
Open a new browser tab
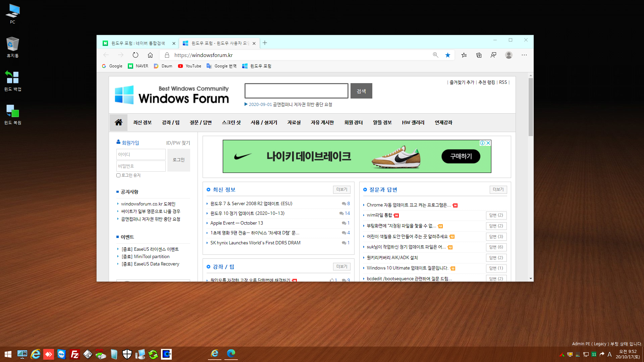[x=265, y=43]
